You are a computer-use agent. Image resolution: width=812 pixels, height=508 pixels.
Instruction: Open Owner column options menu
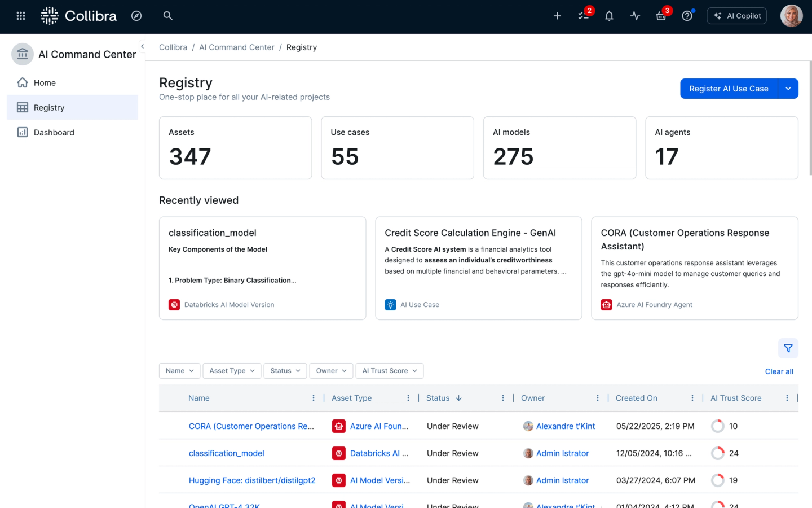click(598, 398)
